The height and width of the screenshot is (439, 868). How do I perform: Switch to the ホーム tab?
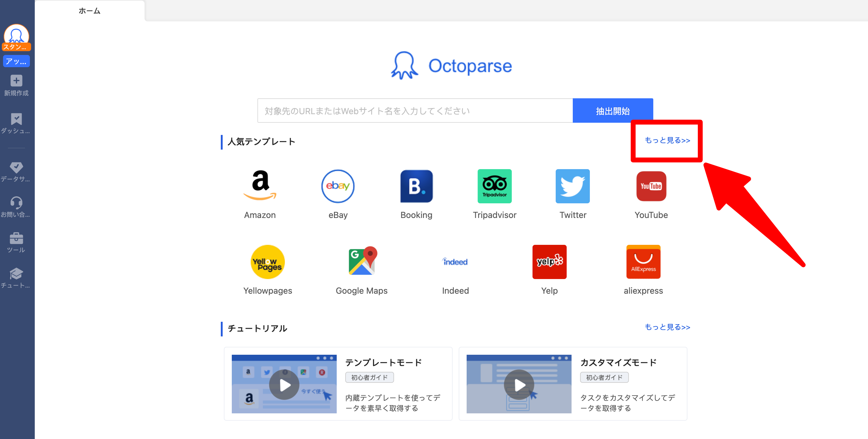89,11
